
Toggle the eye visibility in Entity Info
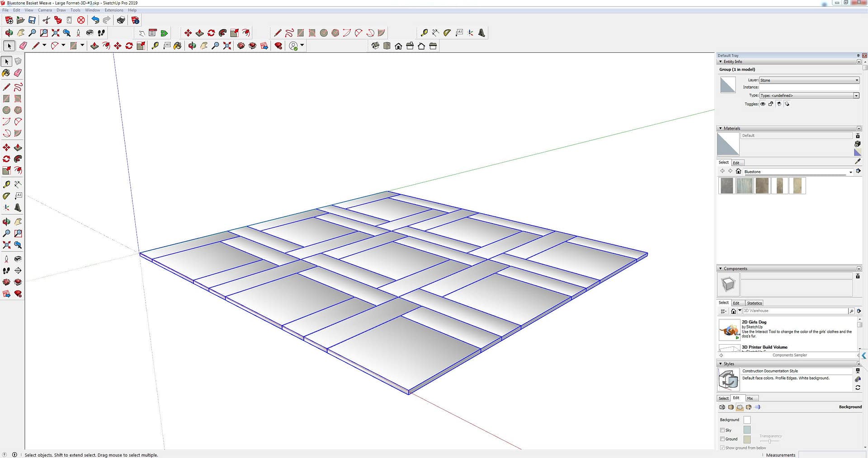pos(763,104)
